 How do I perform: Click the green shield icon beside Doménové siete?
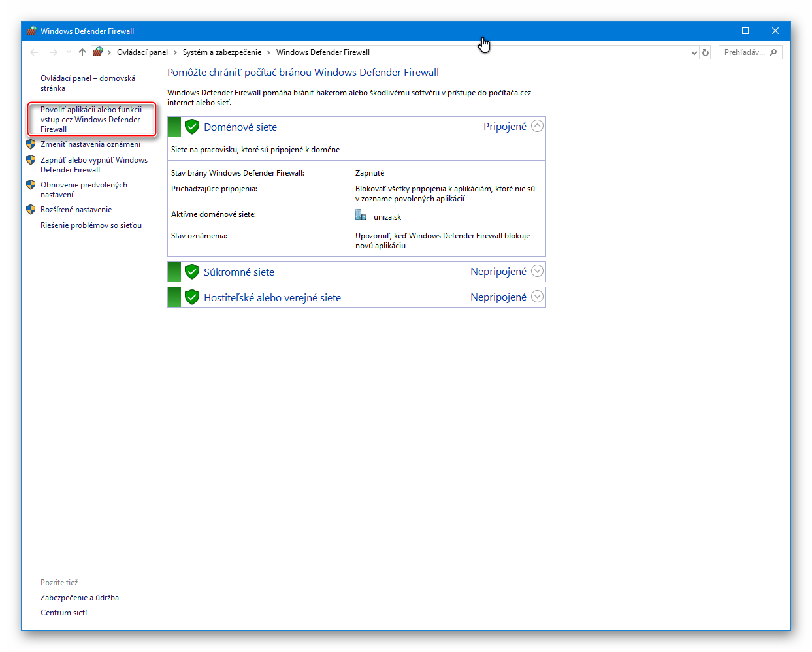point(191,127)
